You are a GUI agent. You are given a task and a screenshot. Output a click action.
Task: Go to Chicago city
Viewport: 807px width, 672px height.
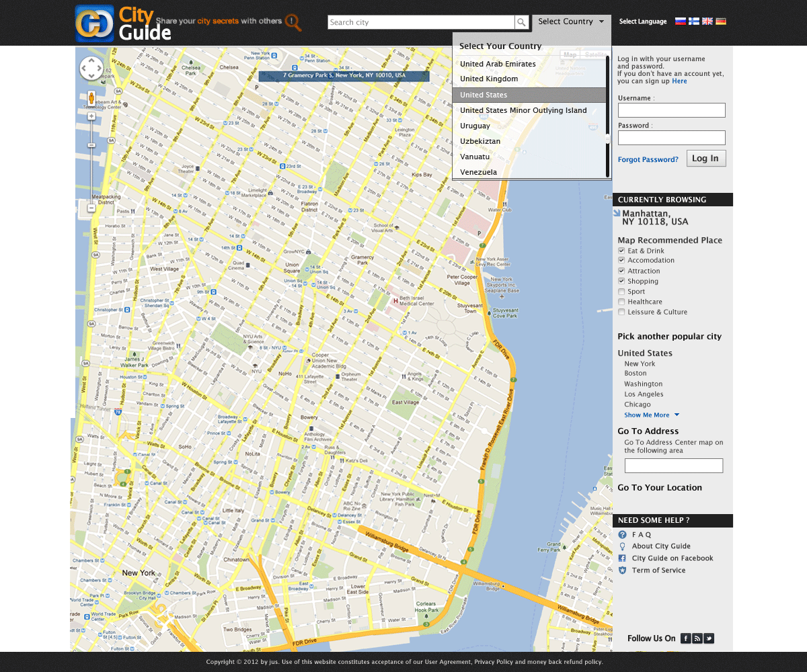tap(638, 405)
